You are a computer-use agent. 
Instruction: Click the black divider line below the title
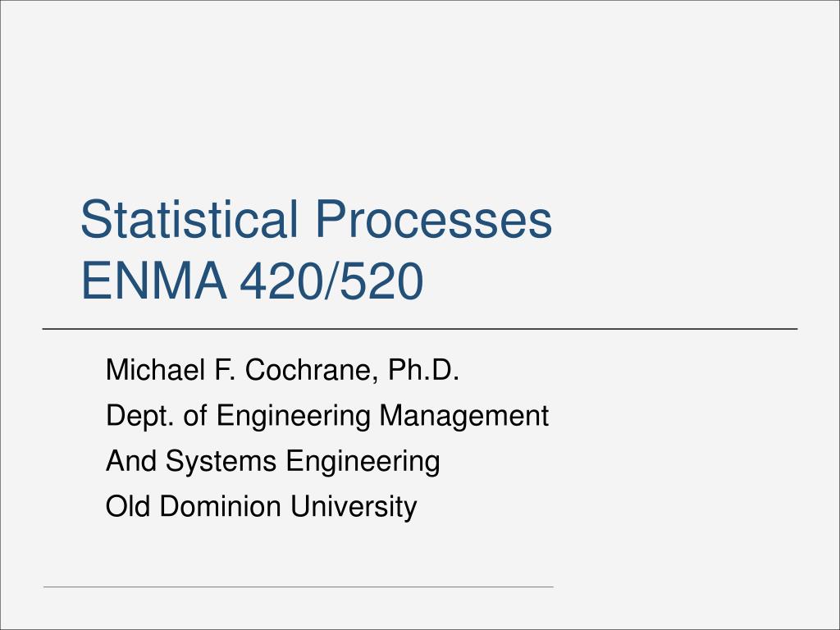[x=420, y=329]
